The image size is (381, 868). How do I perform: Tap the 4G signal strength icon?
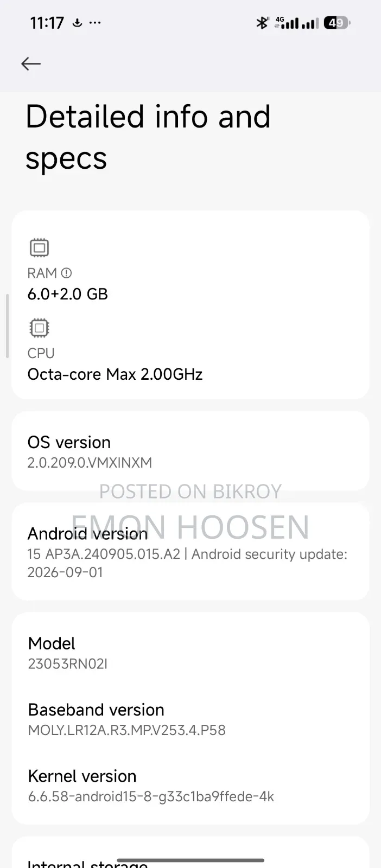pyautogui.click(x=287, y=23)
